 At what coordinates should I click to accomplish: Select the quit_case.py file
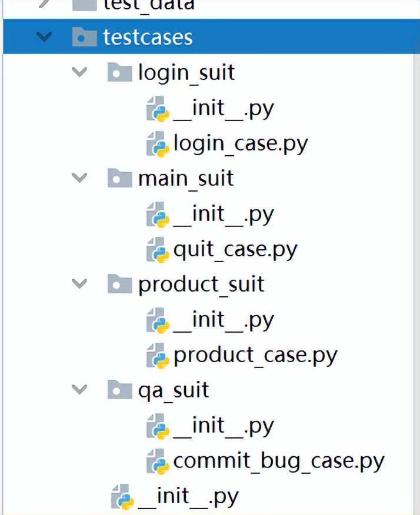(x=235, y=249)
